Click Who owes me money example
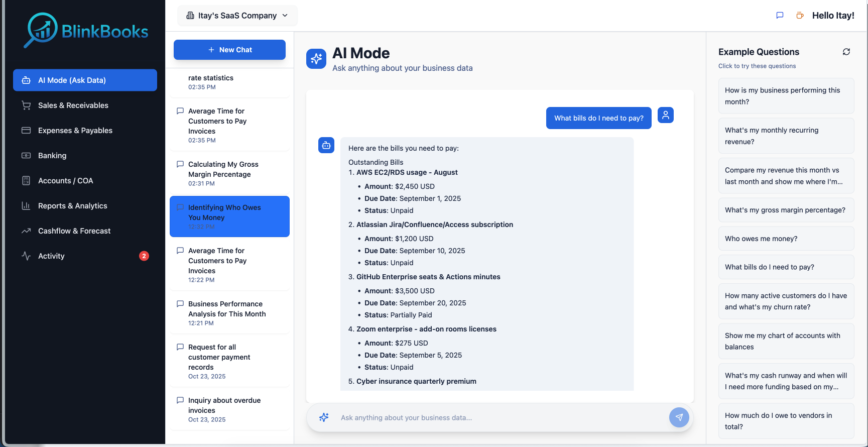The image size is (868, 447). point(786,239)
